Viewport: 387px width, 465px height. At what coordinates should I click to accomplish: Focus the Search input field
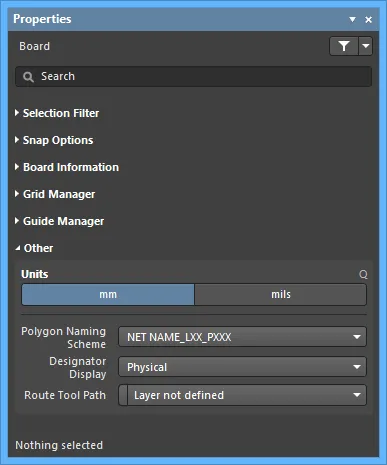(193, 77)
